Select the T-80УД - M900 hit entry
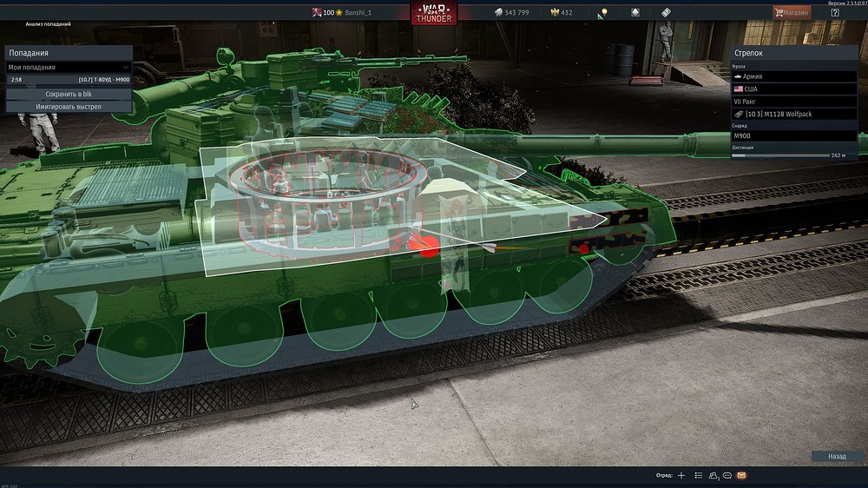Screen dimensions: 868x488 [69, 80]
